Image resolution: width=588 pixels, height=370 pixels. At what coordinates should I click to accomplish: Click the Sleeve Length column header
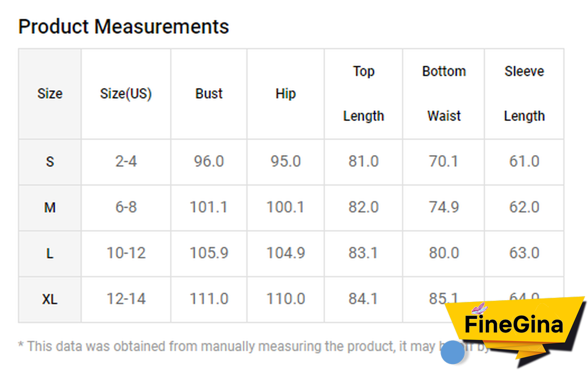pos(524,94)
